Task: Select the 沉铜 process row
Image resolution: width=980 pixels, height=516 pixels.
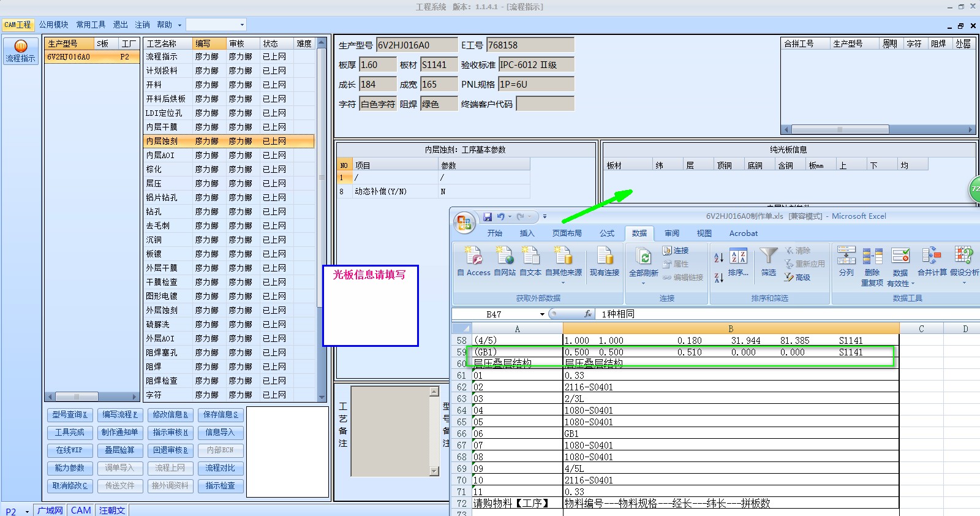Action: pos(229,240)
